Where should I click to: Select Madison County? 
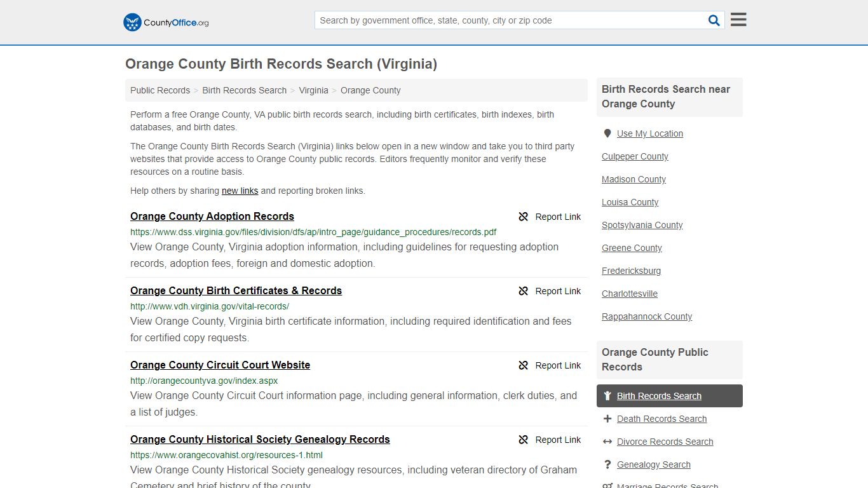coord(634,179)
